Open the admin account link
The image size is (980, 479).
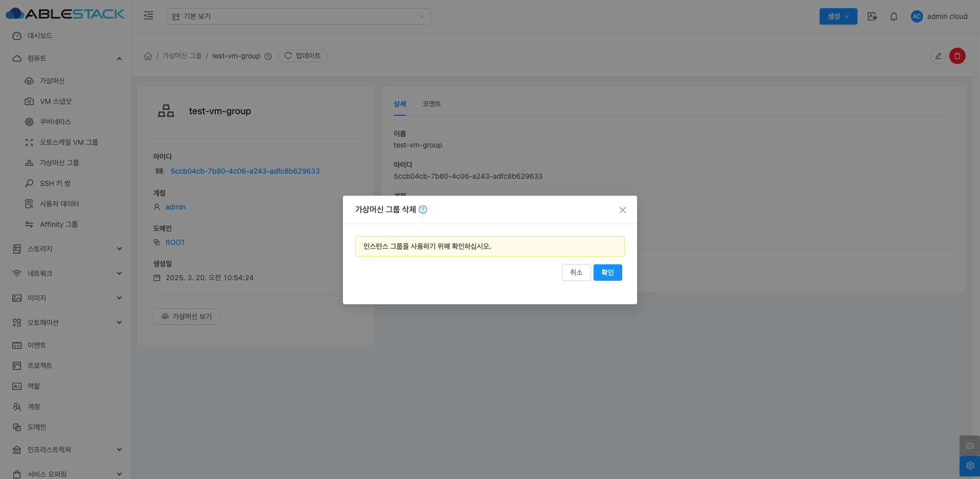175,207
